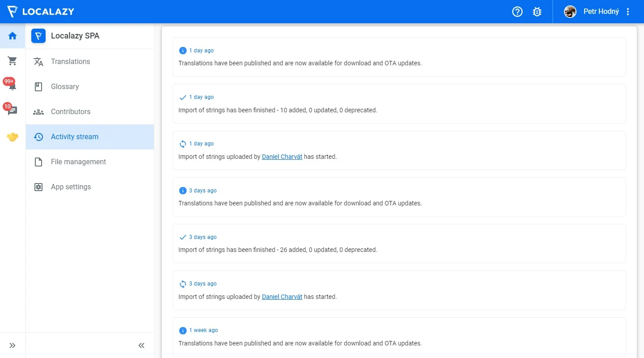
Task: Click the bug report icon
Action: (537, 12)
